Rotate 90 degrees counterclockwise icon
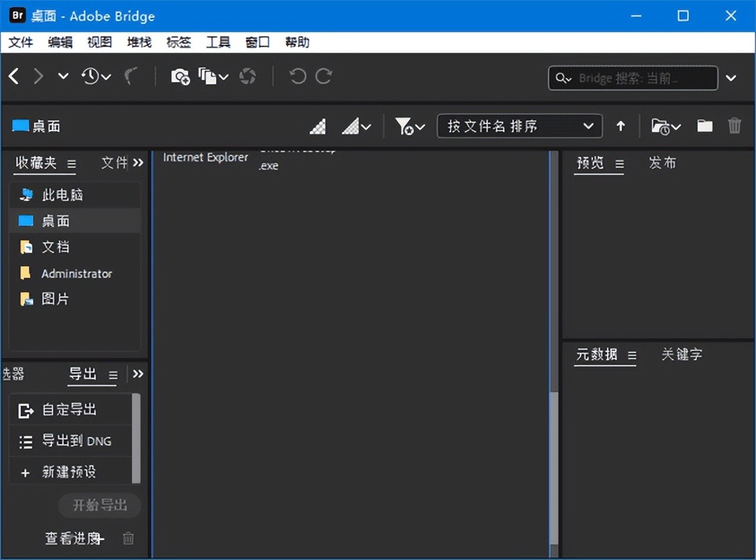This screenshot has height=560, width=756. tap(298, 76)
